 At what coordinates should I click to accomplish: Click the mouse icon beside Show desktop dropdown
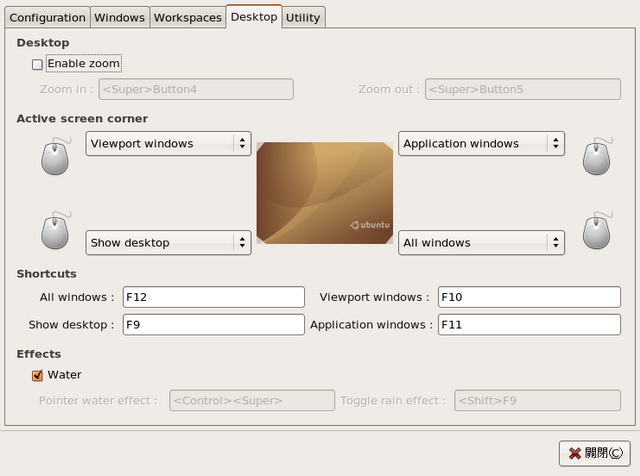point(56,230)
